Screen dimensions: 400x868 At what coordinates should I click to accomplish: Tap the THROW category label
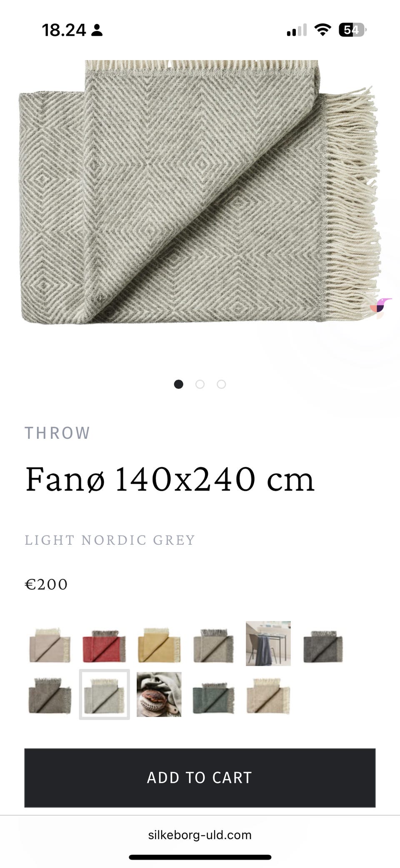click(x=57, y=433)
